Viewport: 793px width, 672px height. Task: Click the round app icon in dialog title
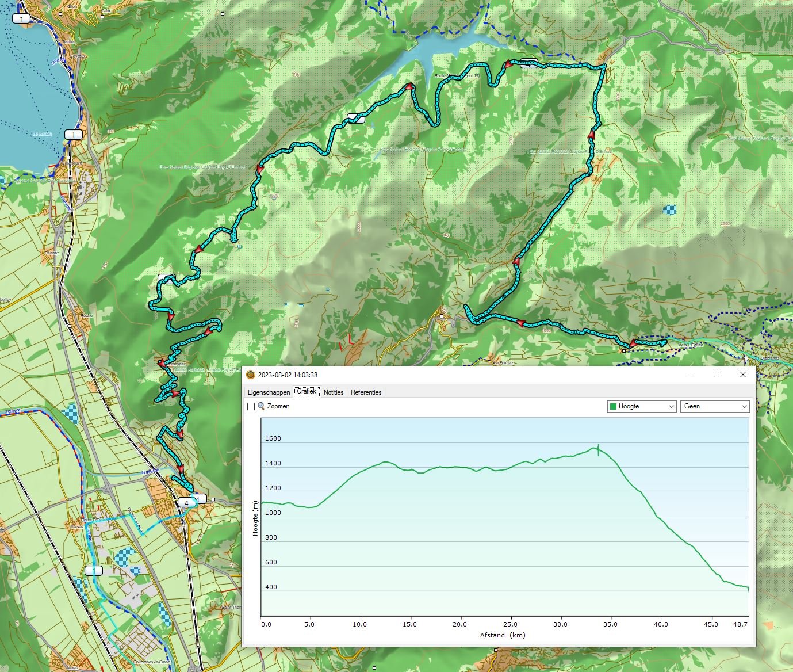pos(250,375)
